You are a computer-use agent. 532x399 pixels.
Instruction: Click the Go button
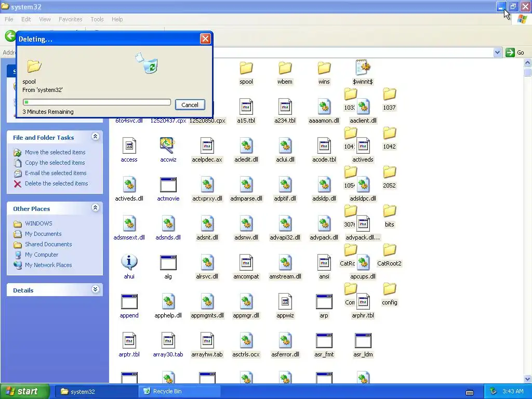coord(515,52)
